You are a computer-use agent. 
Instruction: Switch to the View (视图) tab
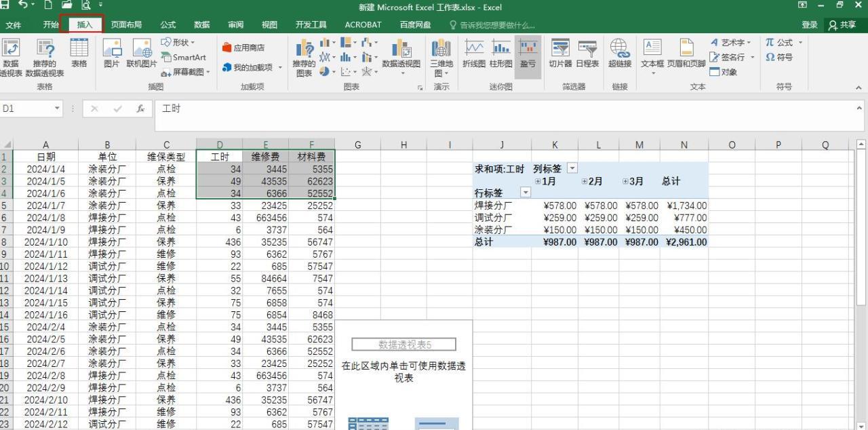pyautogui.click(x=269, y=25)
